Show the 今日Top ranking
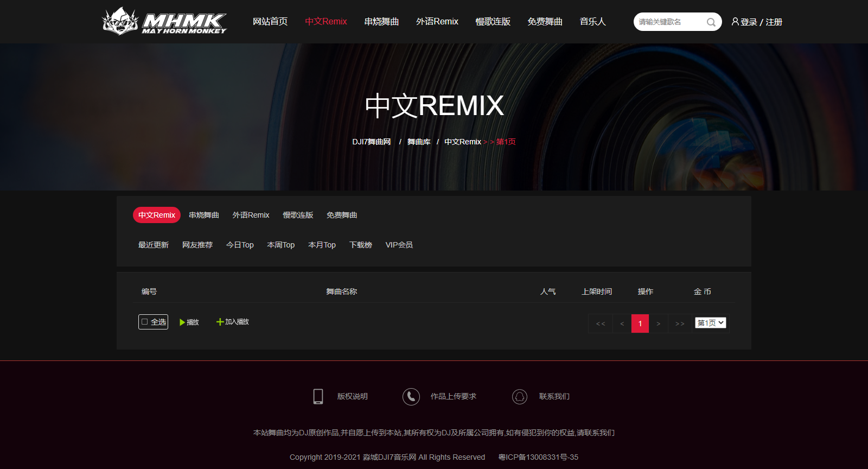This screenshot has width=868, height=469. click(x=240, y=245)
